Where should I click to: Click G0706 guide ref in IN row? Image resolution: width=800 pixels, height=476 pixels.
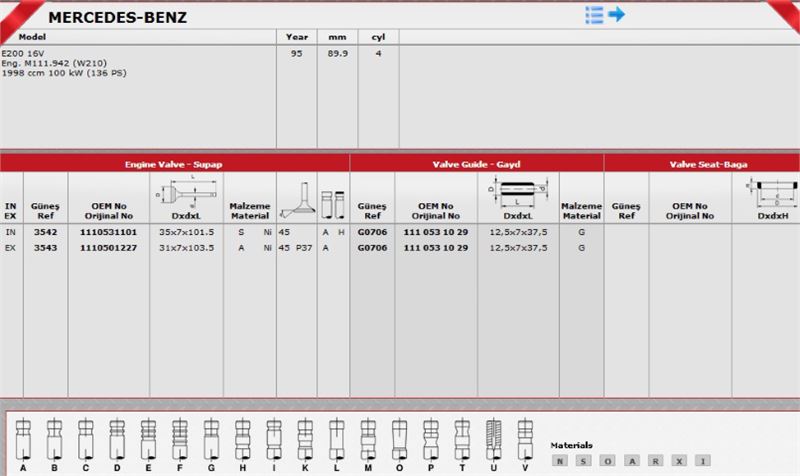coord(372,232)
